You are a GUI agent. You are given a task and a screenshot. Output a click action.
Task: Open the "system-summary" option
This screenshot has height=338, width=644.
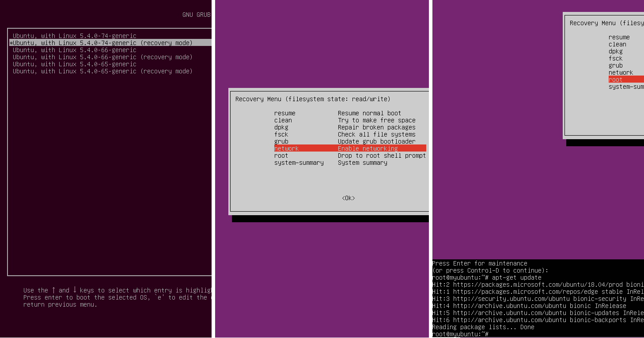(299, 163)
